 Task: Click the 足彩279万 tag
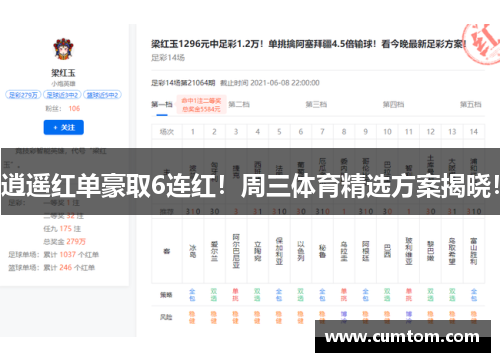coord(23,95)
